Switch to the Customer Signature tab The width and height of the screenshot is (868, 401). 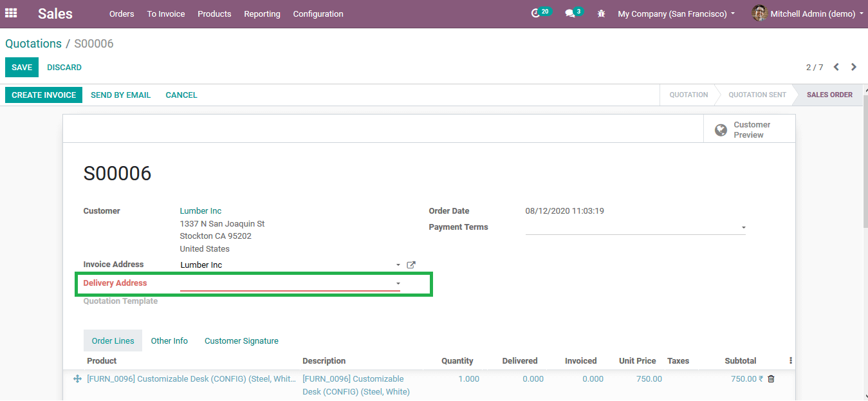[x=241, y=340]
